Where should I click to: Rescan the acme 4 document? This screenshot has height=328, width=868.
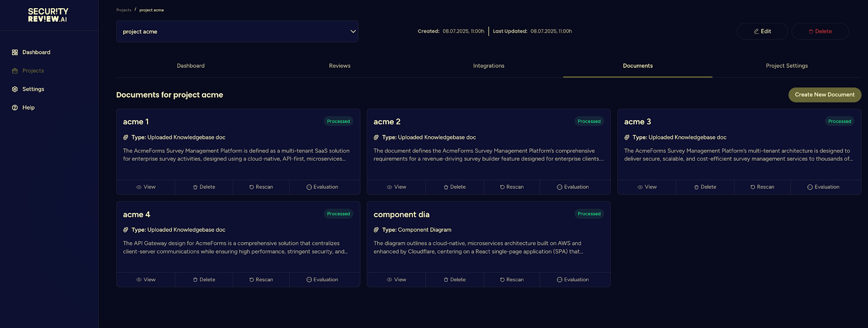click(x=261, y=280)
